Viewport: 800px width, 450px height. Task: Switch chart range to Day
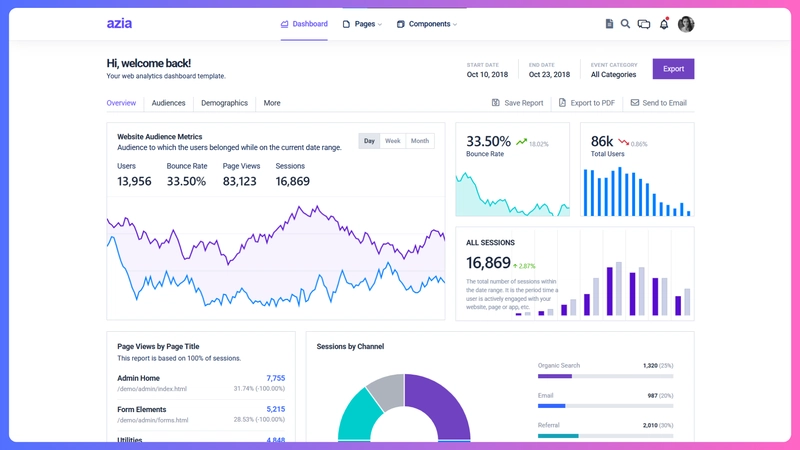tap(370, 141)
